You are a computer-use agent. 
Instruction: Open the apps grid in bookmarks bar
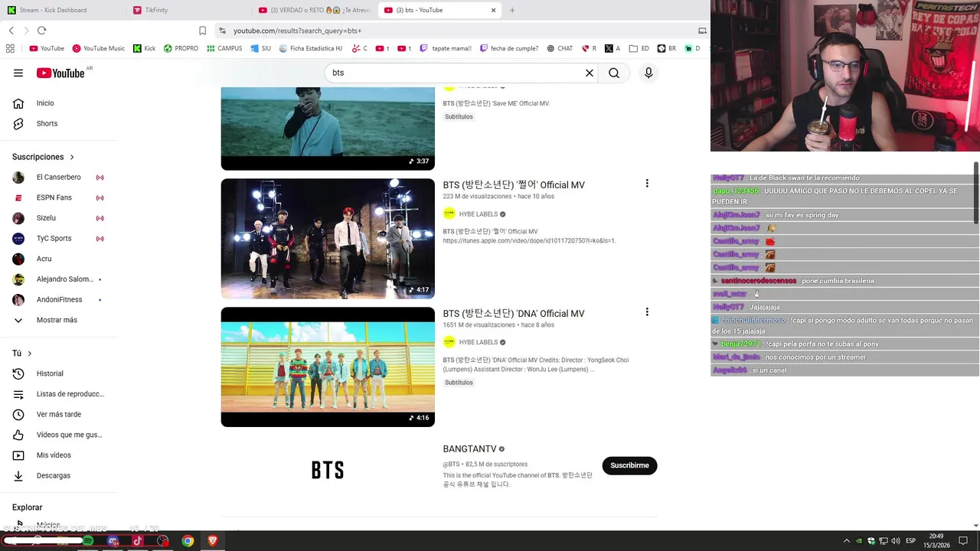10,48
